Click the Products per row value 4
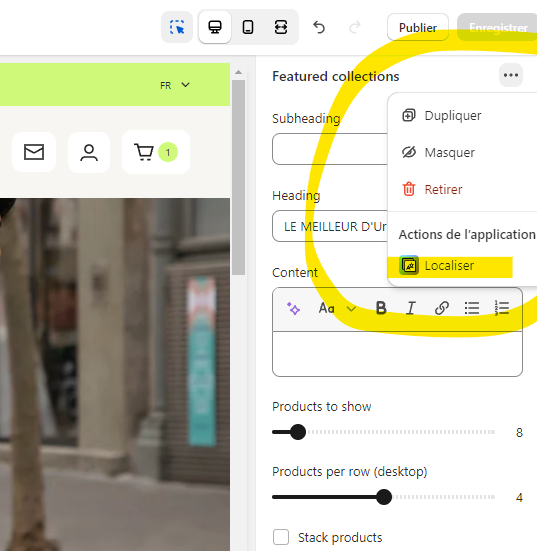Screen dimensions: 537x551 click(x=519, y=498)
